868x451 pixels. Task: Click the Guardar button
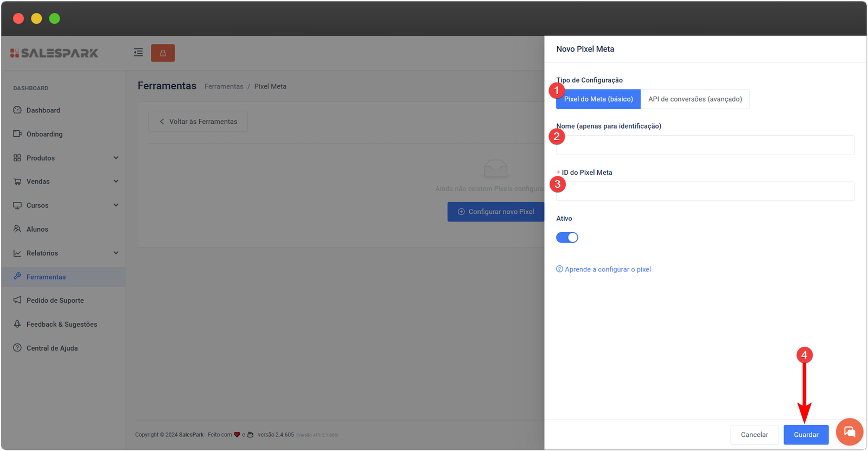(x=806, y=435)
